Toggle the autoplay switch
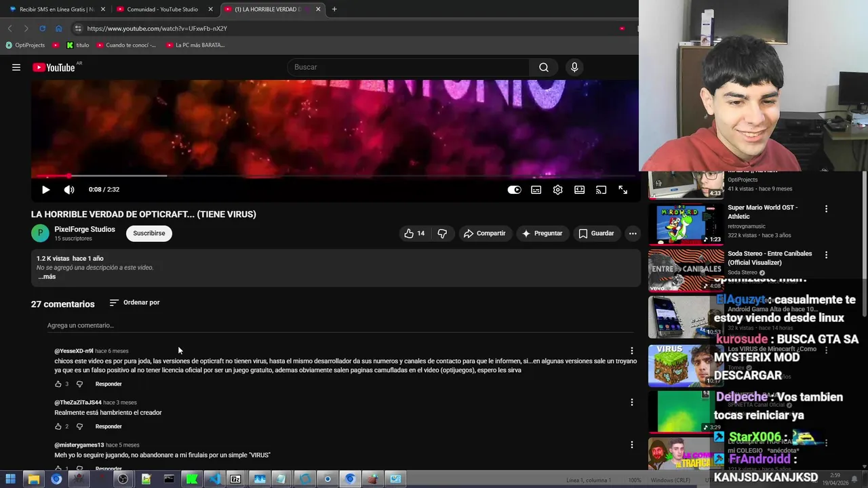This screenshot has height=488, width=868. pyautogui.click(x=514, y=190)
